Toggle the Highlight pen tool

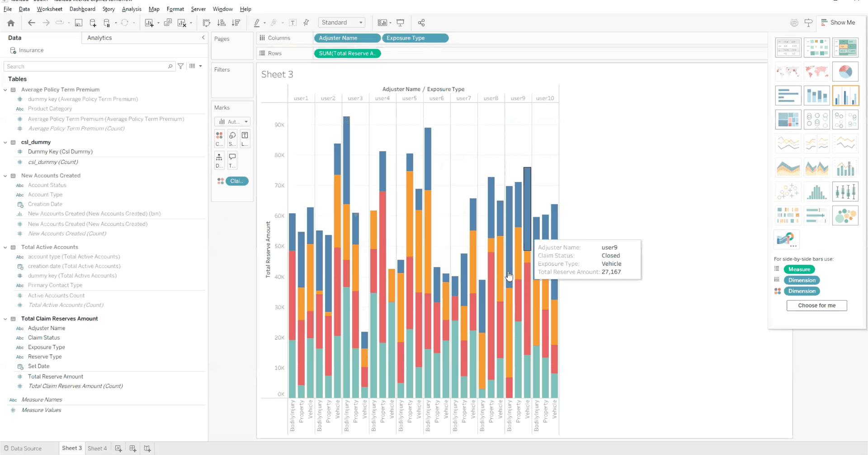click(257, 23)
